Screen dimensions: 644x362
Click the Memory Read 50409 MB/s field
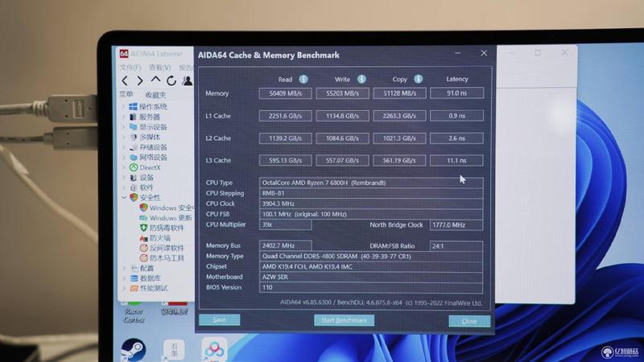click(x=286, y=93)
